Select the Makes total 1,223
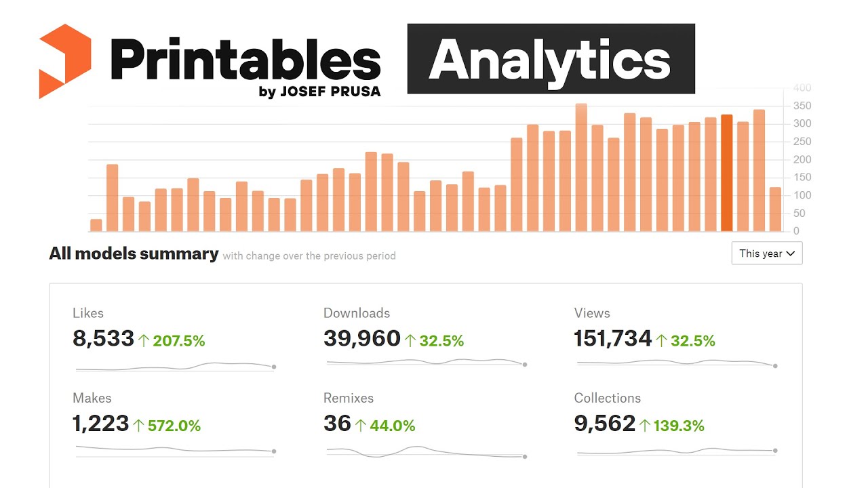Screen dimensions: 868x488 (x=100, y=424)
